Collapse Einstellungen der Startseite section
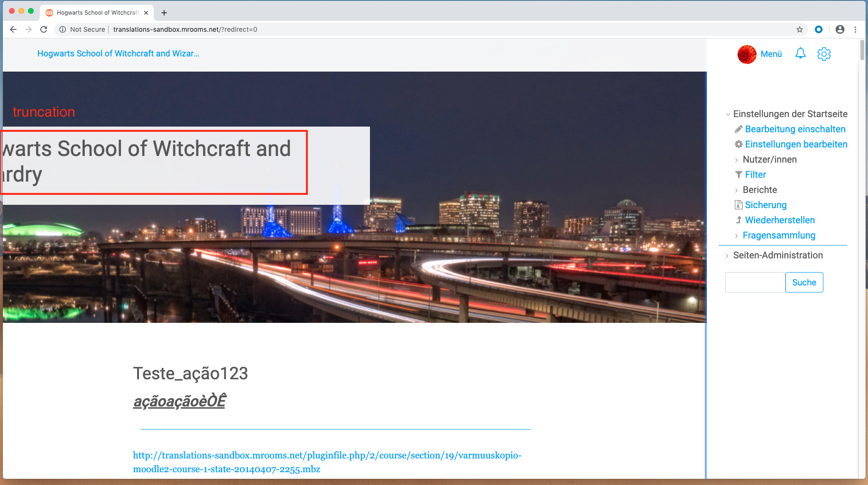Viewport: 868px width, 485px height. pyautogui.click(x=728, y=114)
